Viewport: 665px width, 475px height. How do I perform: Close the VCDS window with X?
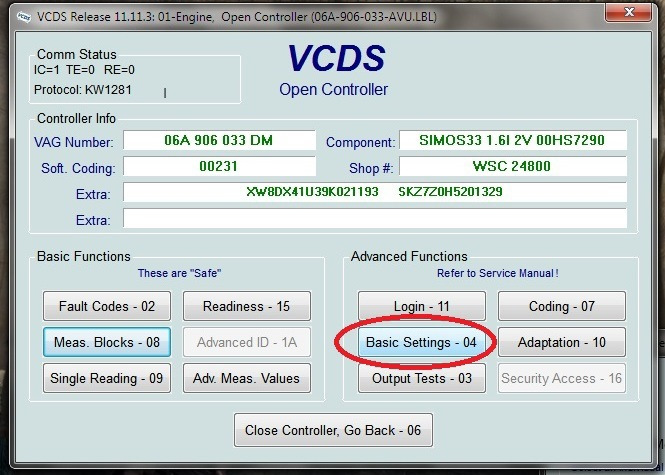point(629,12)
